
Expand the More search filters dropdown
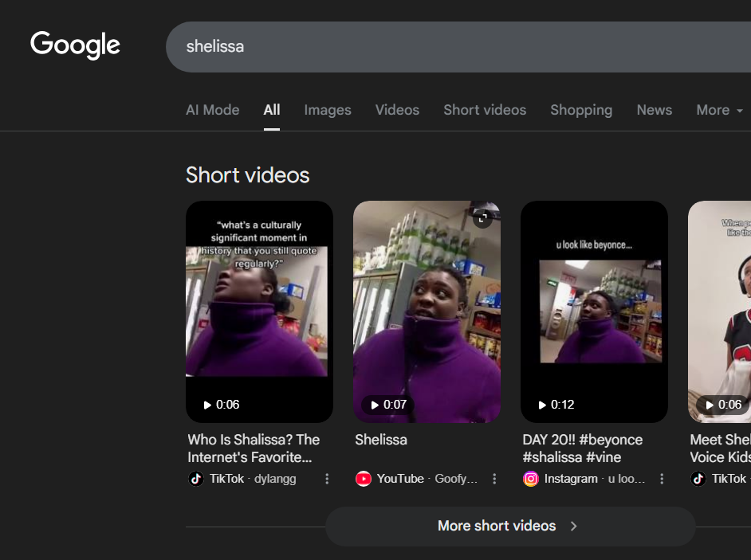[x=719, y=110]
